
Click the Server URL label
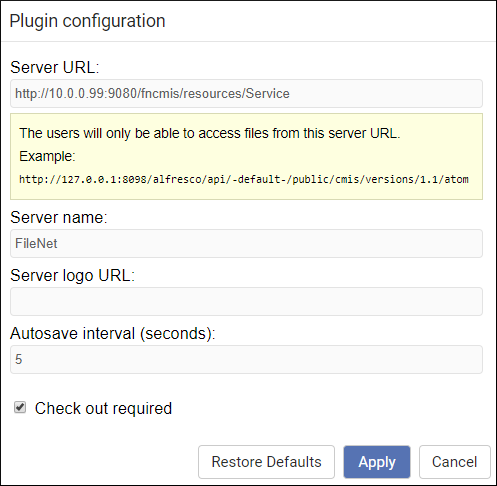point(55,67)
